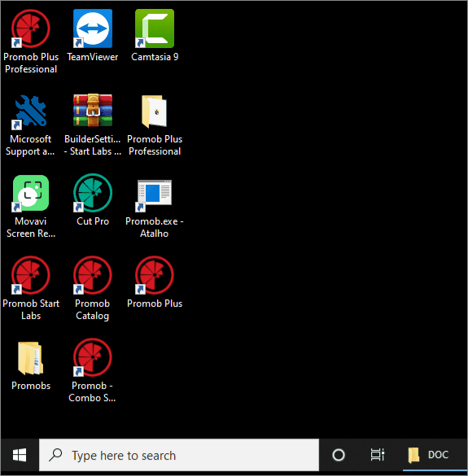Select the Promob Plus Professional folder icon
Image resolution: width=468 pixels, height=476 pixels.
click(x=155, y=111)
